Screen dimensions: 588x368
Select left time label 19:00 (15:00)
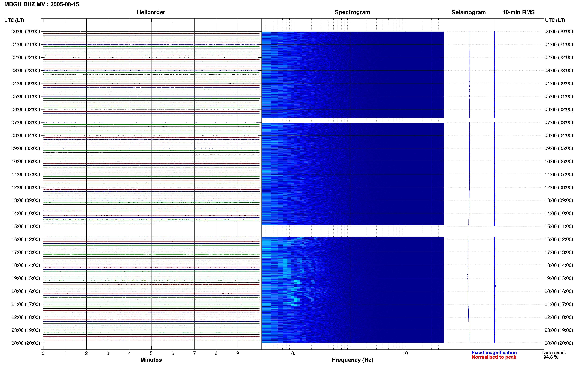coord(26,278)
